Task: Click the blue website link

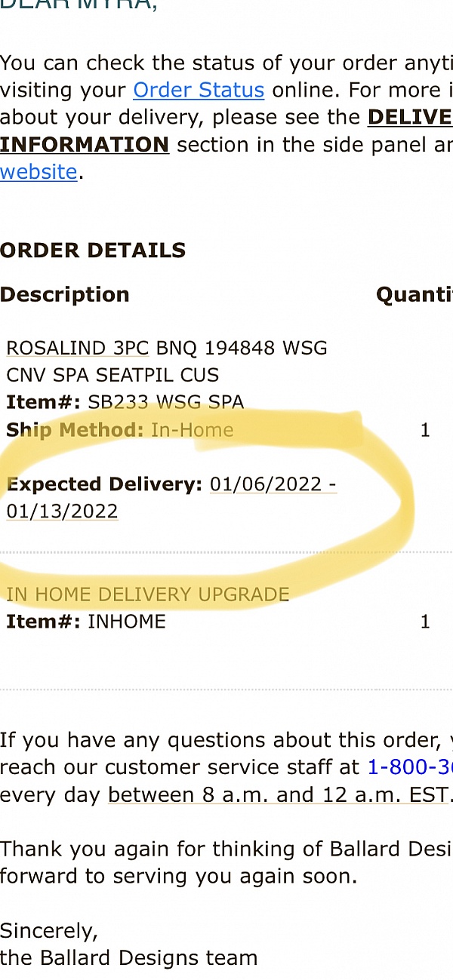Action: [39, 172]
